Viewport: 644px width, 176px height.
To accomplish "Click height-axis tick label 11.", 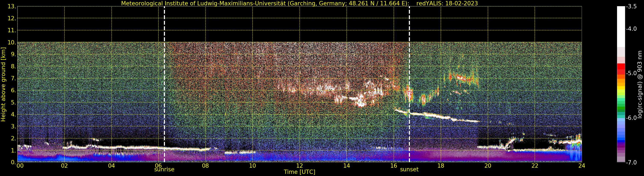I will [x=11, y=31].
